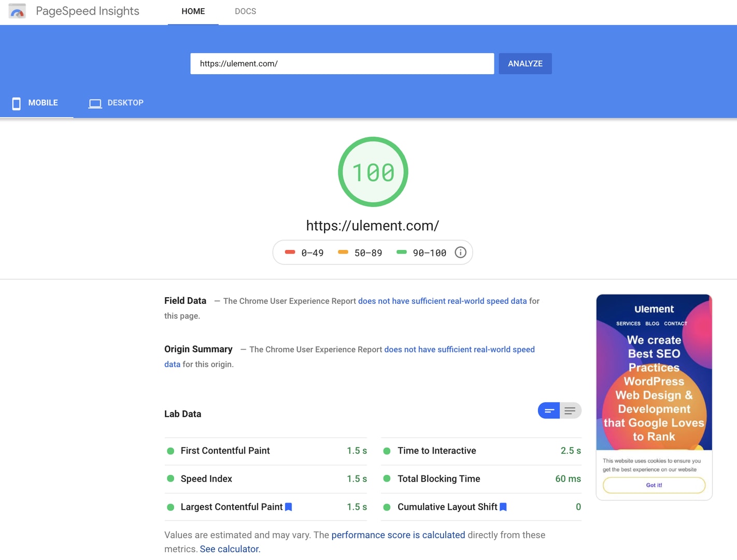Click green status dot for First Contentful Paint
The height and width of the screenshot is (560, 737).
(171, 451)
